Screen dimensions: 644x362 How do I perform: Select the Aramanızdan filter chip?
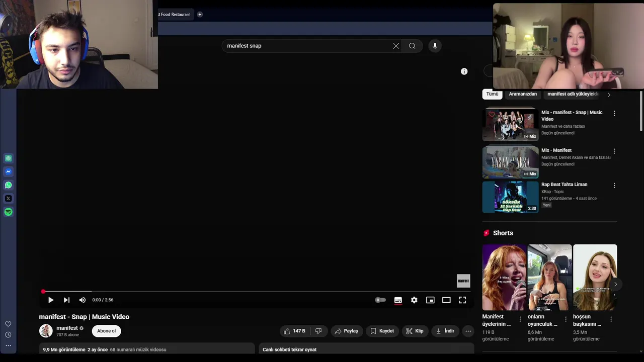[523, 94]
